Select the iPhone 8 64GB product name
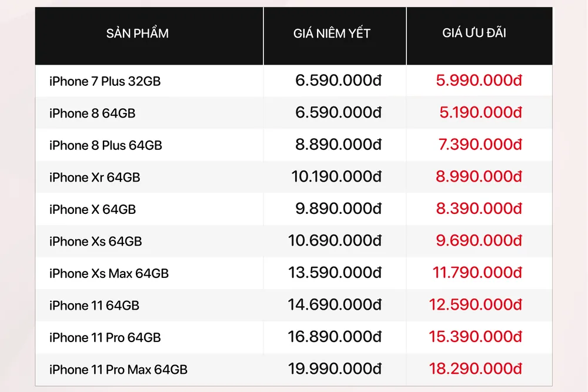The image size is (588, 392). click(92, 113)
